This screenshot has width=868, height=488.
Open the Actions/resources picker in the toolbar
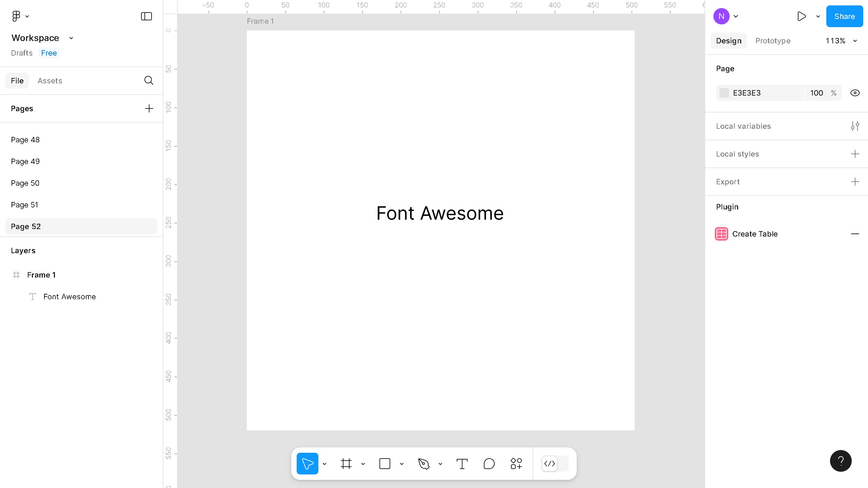coord(516,463)
